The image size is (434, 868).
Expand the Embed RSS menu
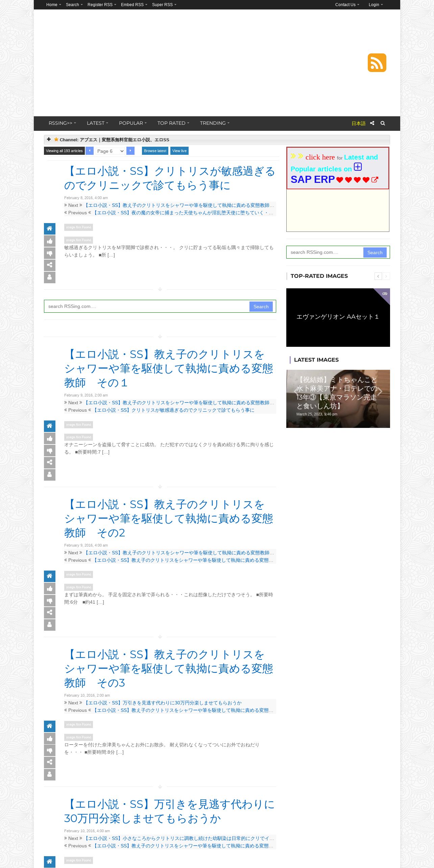[x=134, y=5]
